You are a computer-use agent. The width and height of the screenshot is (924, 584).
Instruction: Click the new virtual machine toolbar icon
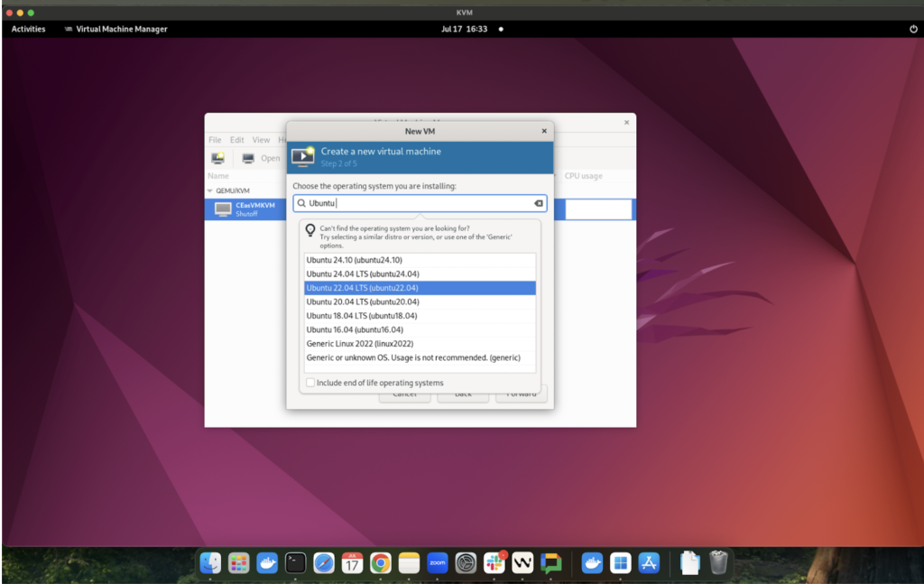click(218, 158)
